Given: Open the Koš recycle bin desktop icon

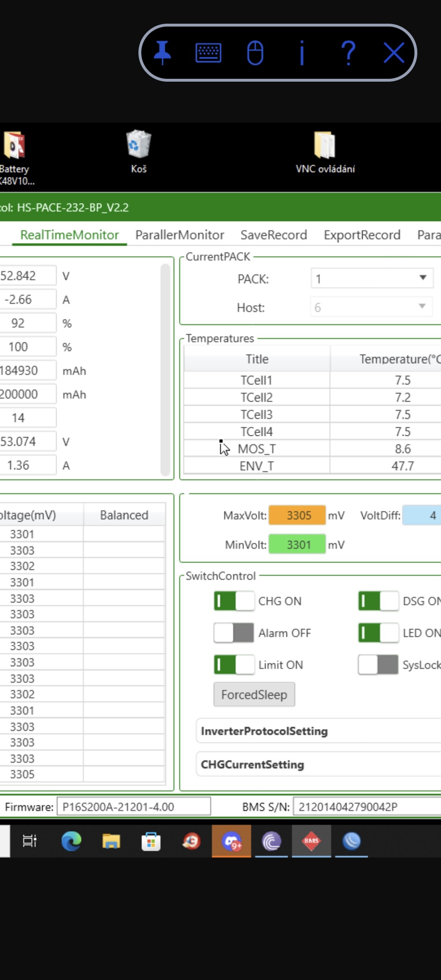Looking at the screenshot, I should (x=139, y=151).
